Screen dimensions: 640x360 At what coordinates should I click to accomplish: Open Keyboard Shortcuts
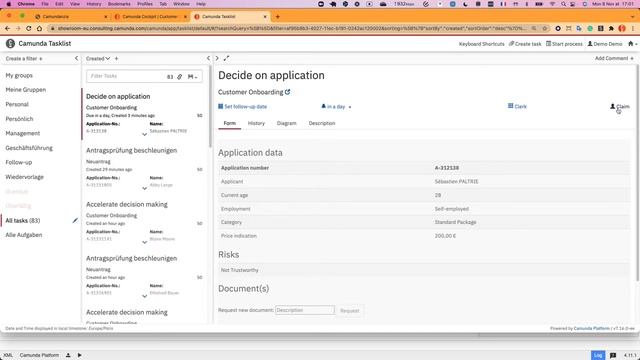pos(481,44)
